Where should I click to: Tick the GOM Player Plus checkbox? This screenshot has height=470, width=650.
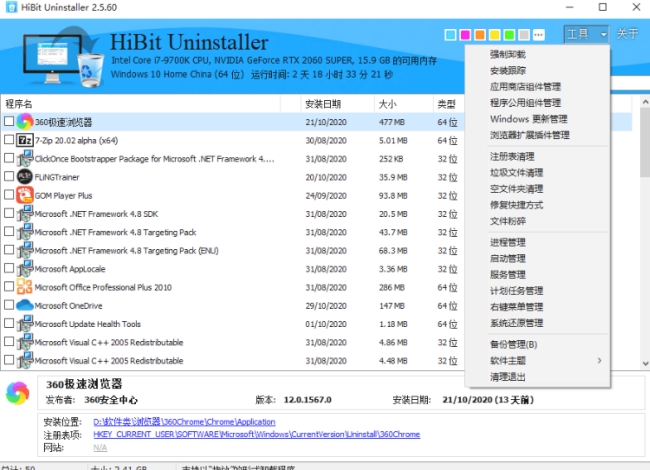9,196
